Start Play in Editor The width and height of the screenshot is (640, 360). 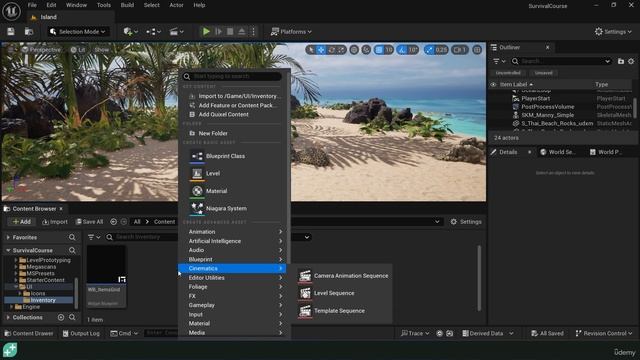(x=207, y=31)
